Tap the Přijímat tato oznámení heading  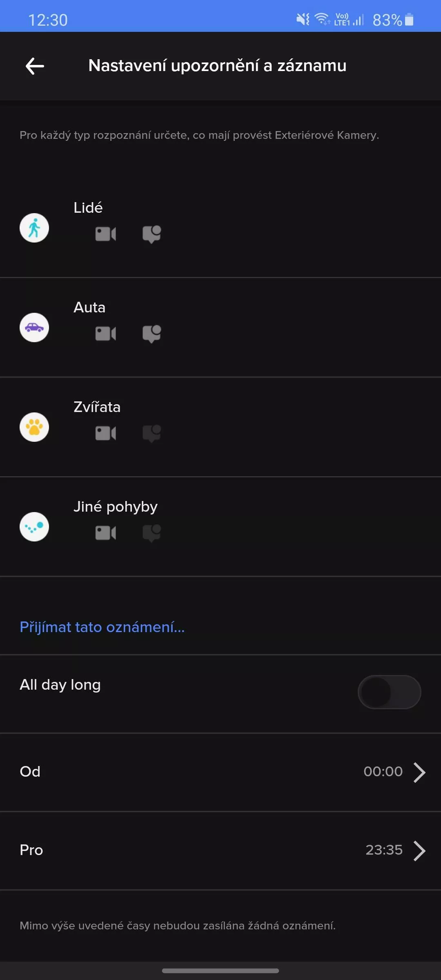click(102, 627)
